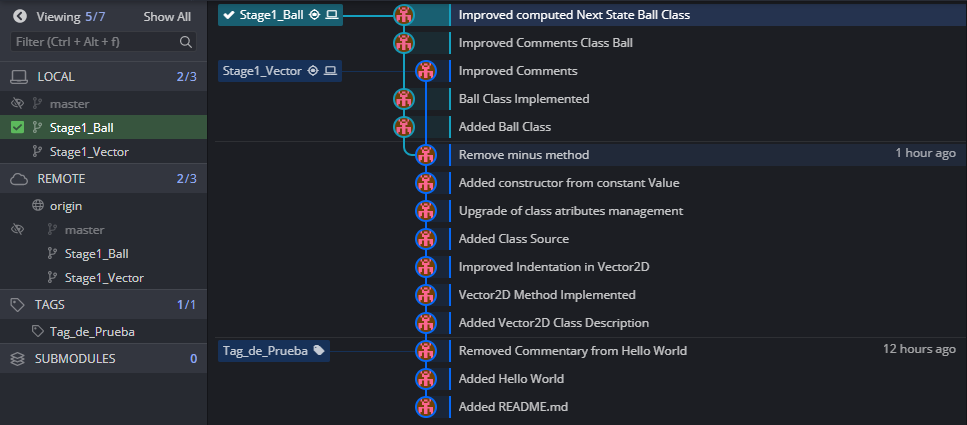This screenshot has height=425, width=967.
Task: Collapse the REMOTE section
Action: pos(61,179)
